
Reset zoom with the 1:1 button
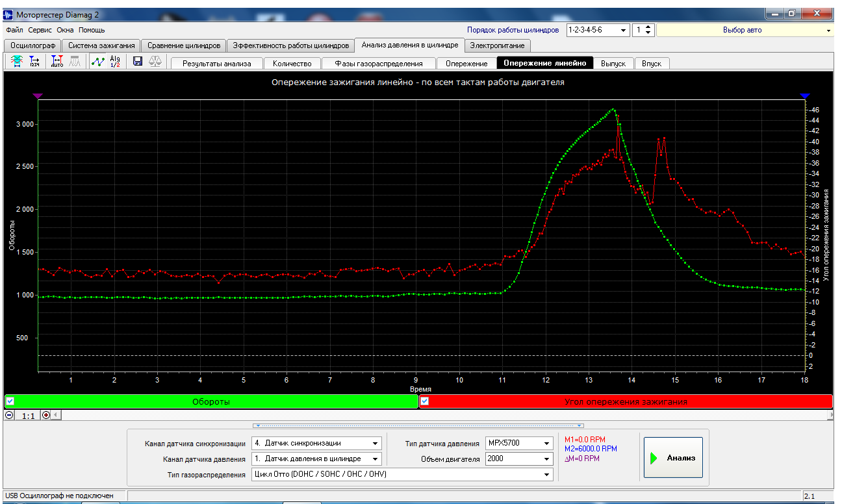click(x=28, y=415)
